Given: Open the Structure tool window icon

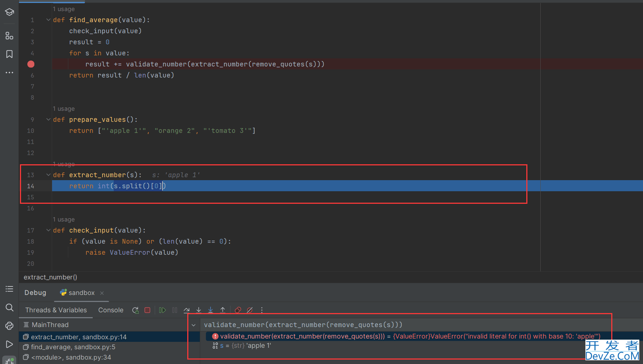Looking at the screenshot, I should (9, 35).
